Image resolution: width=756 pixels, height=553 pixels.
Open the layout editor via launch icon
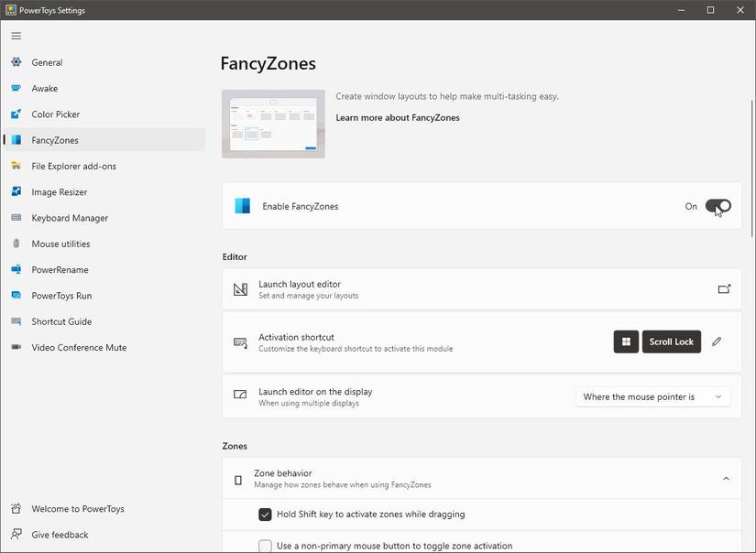click(724, 289)
